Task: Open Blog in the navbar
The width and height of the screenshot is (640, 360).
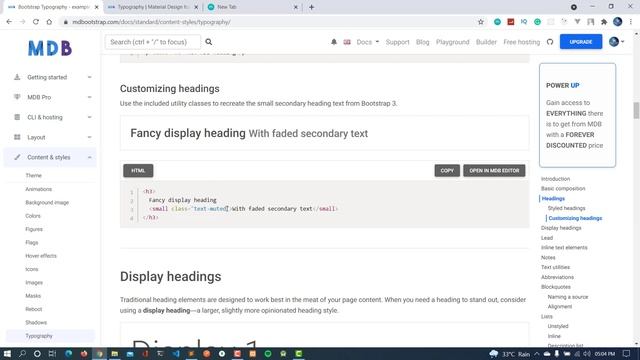Action: click(422, 42)
